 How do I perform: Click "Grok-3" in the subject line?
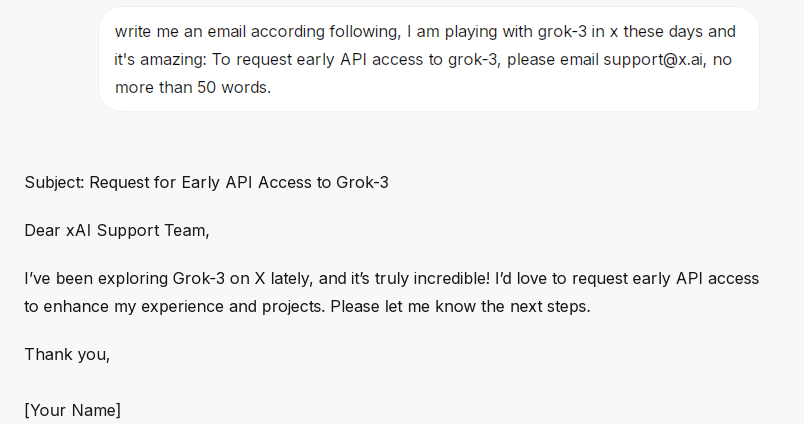click(363, 183)
